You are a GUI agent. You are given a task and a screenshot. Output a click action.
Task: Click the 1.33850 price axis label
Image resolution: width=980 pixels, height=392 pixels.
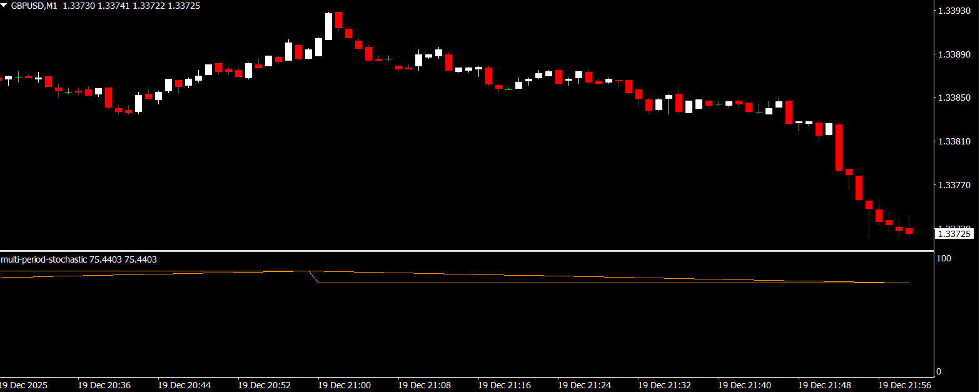point(956,98)
